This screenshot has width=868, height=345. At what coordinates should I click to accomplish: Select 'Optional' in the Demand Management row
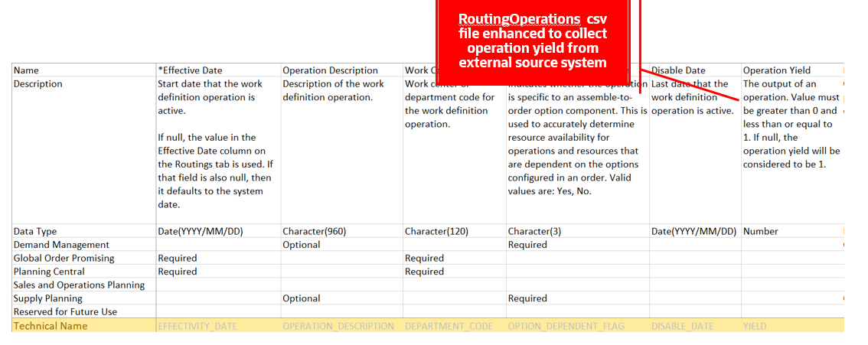pyautogui.click(x=342, y=244)
